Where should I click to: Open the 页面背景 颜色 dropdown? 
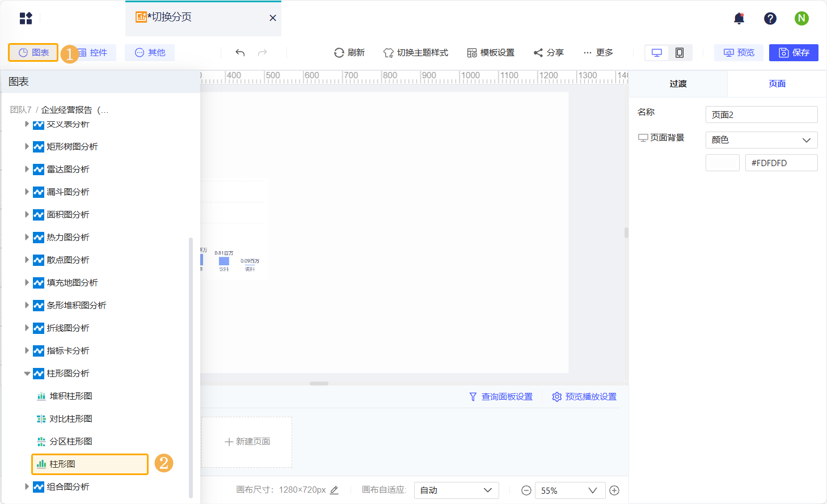[x=761, y=140]
